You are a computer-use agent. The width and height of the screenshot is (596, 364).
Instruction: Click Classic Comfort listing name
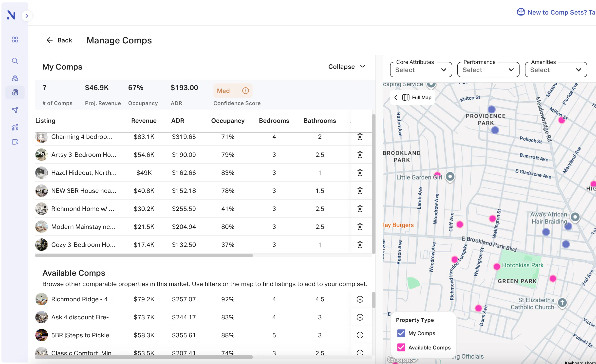coord(84,353)
